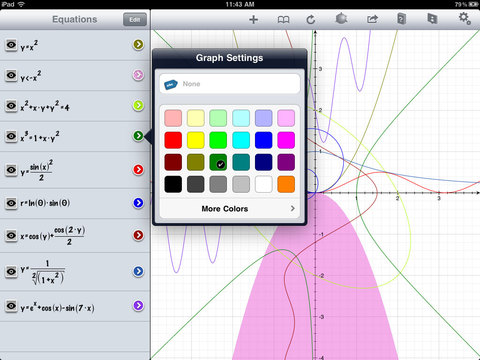Click the help document icon with question mark

tap(402, 19)
